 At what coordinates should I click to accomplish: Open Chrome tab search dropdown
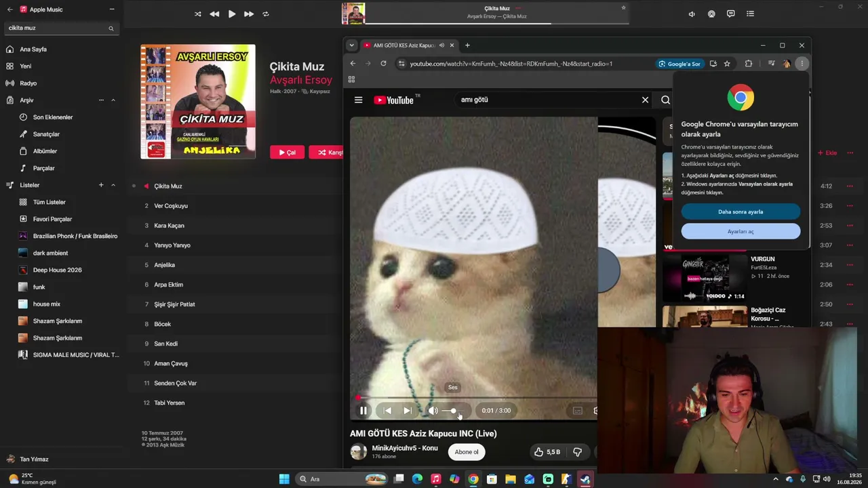coord(351,45)
